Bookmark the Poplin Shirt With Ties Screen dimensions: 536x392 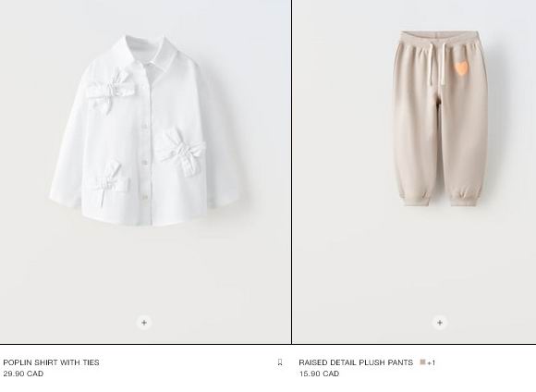[280, 362]
